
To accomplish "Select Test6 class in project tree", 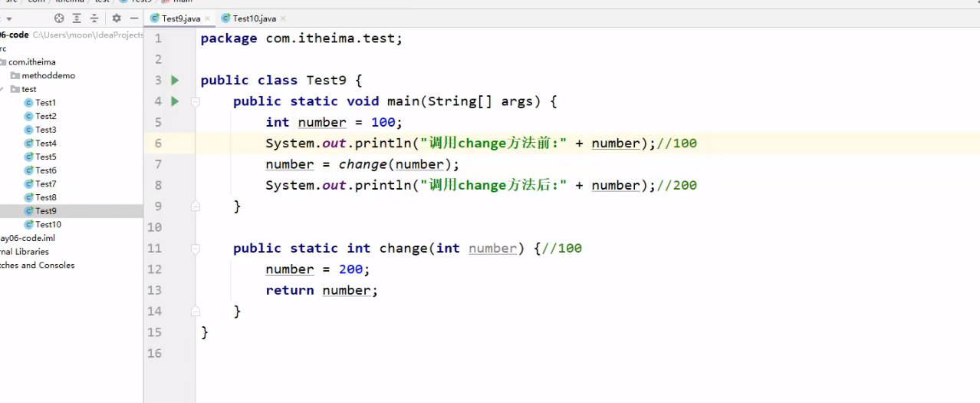I will pyautogui.click(x=46, y=170).
